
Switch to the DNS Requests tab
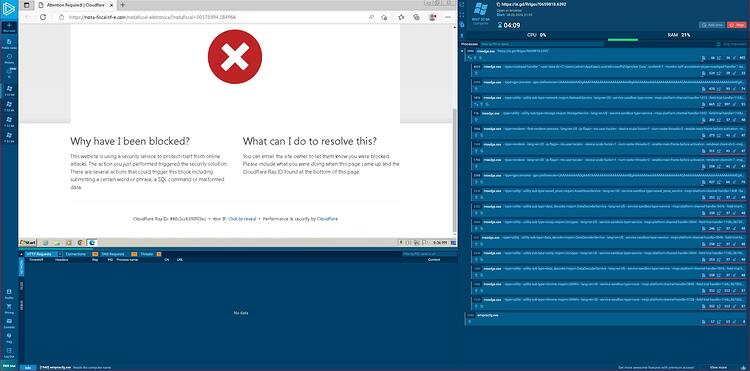tap(113, 254)
